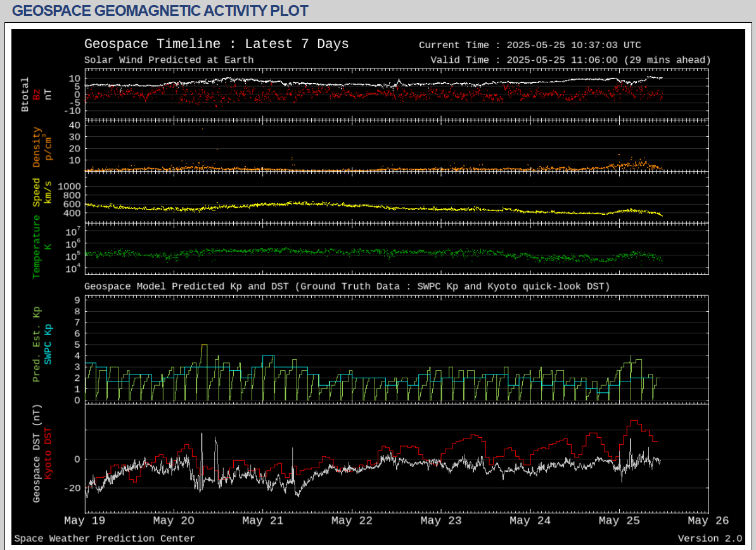Screen dimensions: 756x550
Task: Select the Geospace DST (nT) axis label
Action: point(37,453)
